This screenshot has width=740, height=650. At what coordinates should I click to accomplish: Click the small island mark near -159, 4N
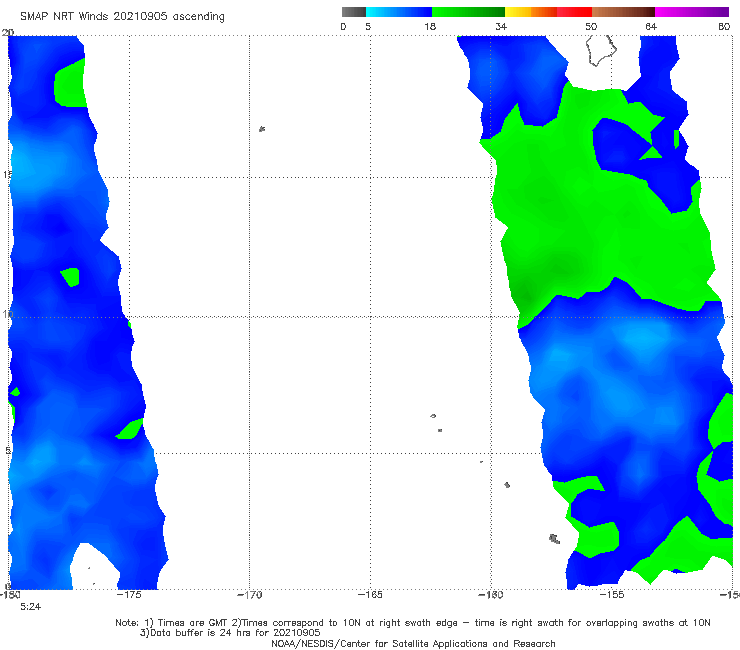(507, 485)
